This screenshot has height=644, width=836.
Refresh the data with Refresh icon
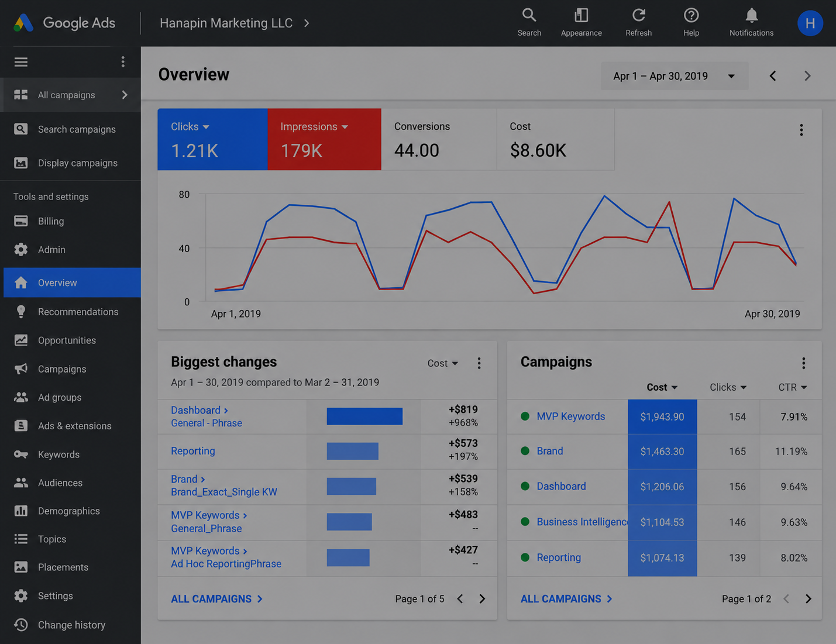638,22
